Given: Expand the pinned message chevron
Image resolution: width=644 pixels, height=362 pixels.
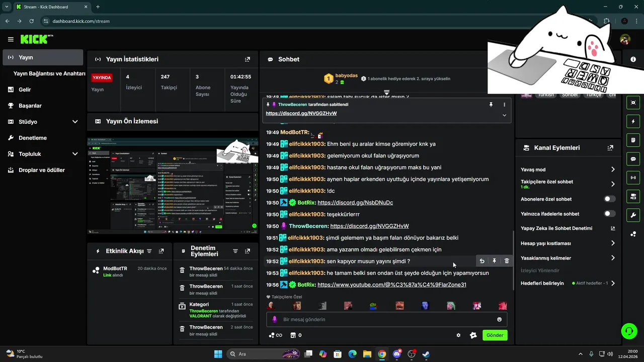Looking at the screenshot, I should pos(504,115).
